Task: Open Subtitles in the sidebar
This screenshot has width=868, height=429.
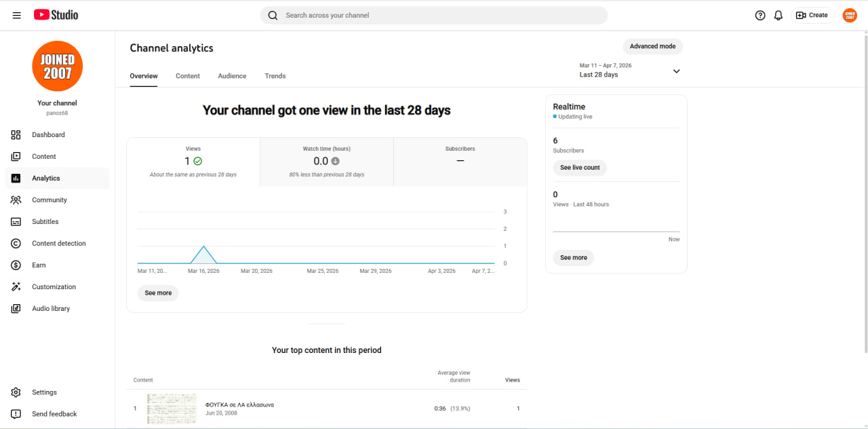Action: tap(57, 221)
